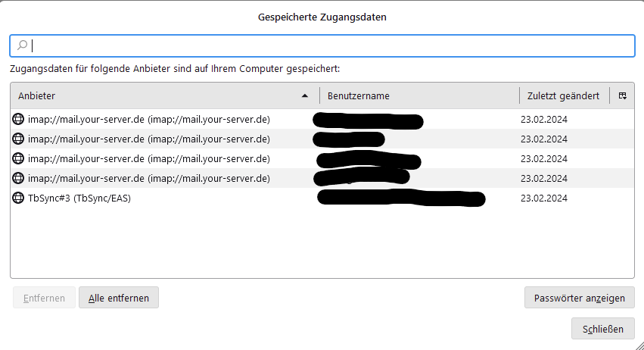Open the column picker icon
This screenshot has width=644, height=350.
(622, 95)
